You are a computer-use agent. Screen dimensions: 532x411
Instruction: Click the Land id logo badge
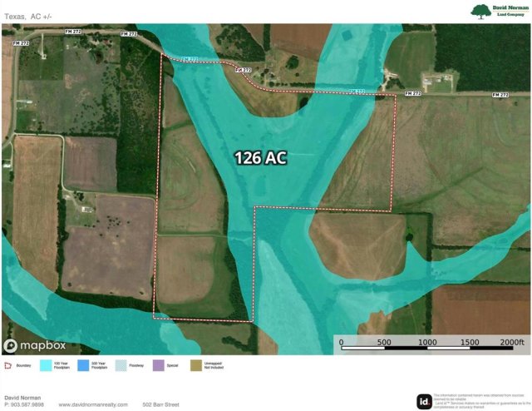tap(424, 402)
